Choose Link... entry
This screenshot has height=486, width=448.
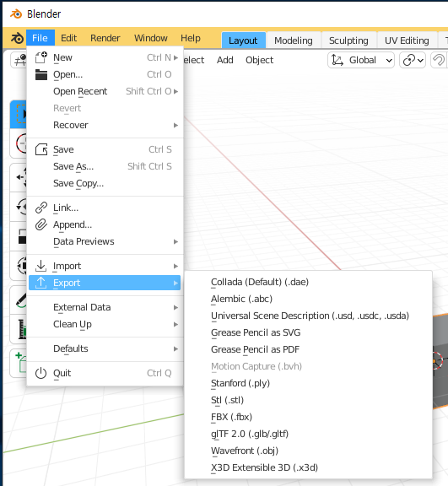[x=105, y=208]
